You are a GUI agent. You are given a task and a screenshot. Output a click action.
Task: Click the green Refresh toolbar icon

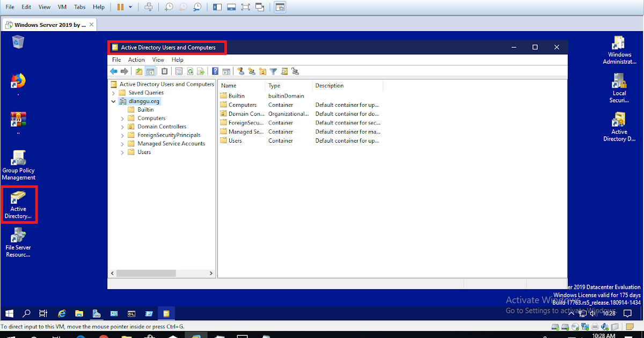tap(190, 71)
